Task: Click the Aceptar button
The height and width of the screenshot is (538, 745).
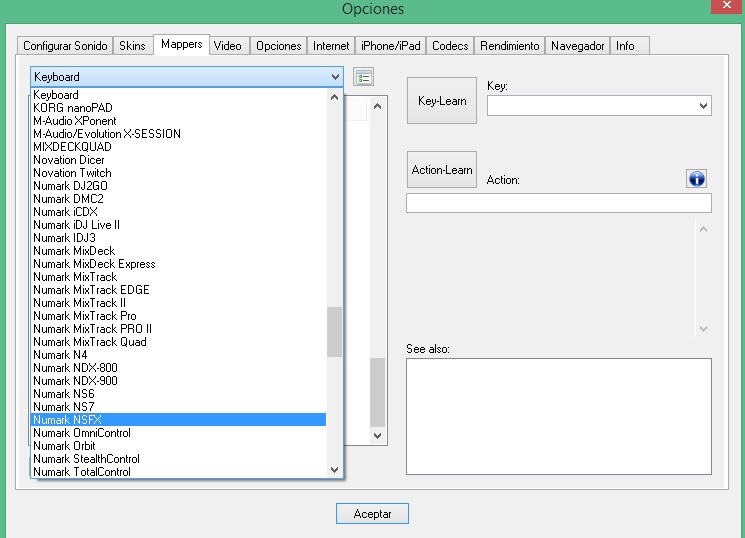Action: click(x=372, y=514)
